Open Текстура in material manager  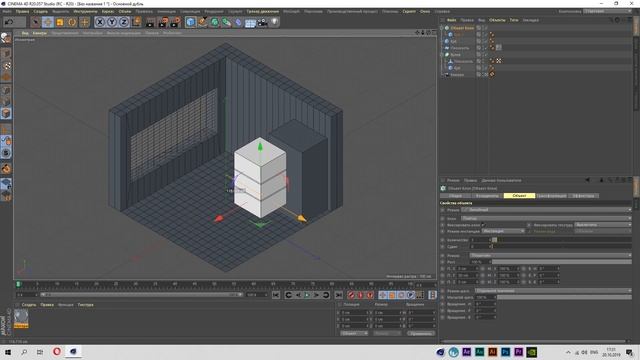coord(86,305)
